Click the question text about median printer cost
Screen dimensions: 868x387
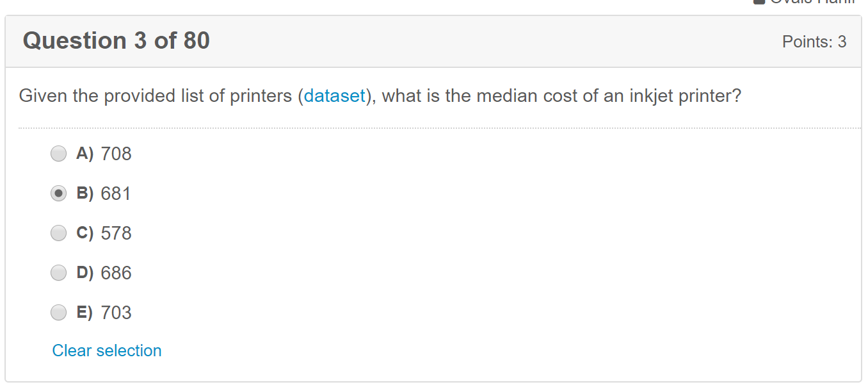click(x=379, y=95)
